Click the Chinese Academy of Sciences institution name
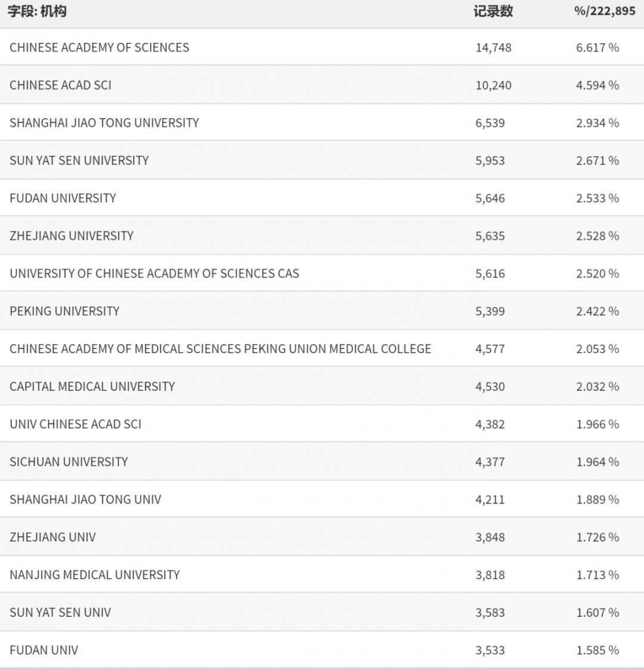The image size is (644, 670). 99,48
